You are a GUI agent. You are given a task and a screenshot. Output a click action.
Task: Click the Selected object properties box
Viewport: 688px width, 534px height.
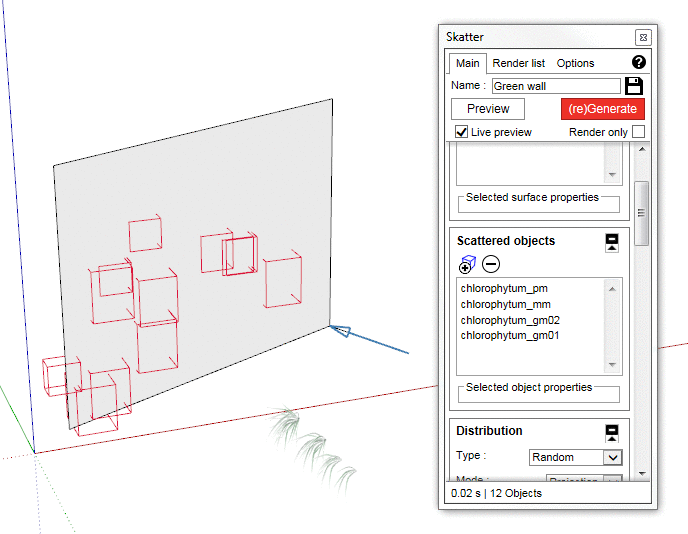539,394
